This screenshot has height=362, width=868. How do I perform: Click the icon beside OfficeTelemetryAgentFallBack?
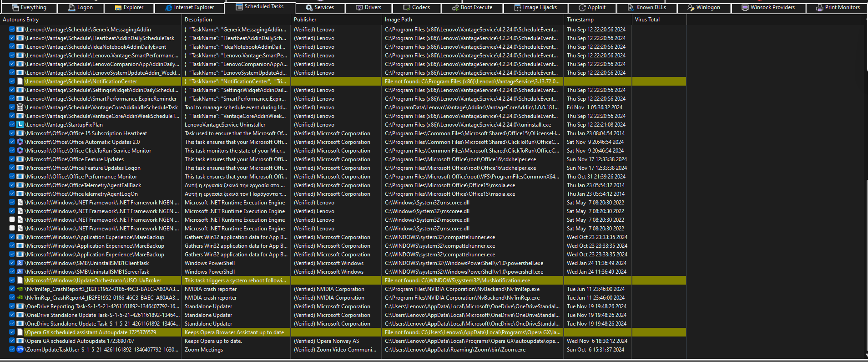(20, 185)
